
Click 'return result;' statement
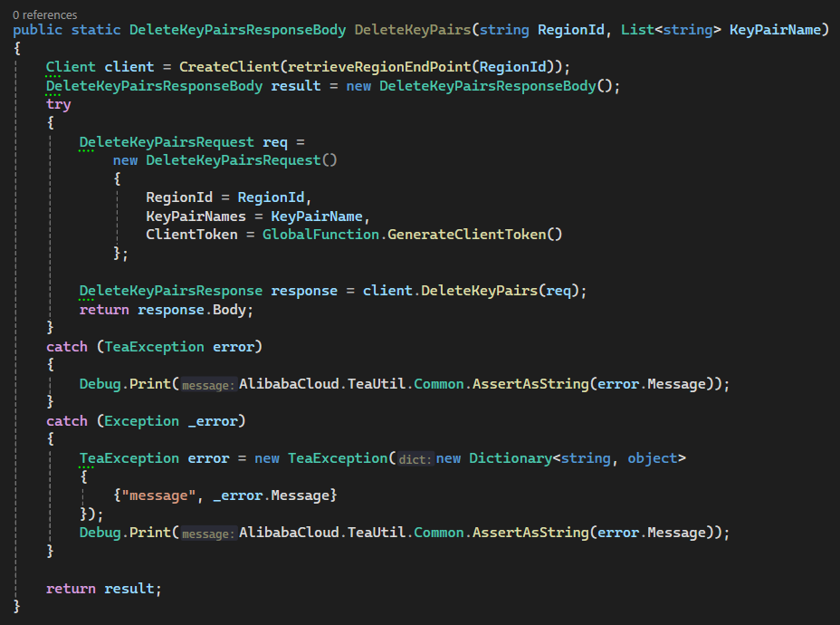click(x=104, y=588)
